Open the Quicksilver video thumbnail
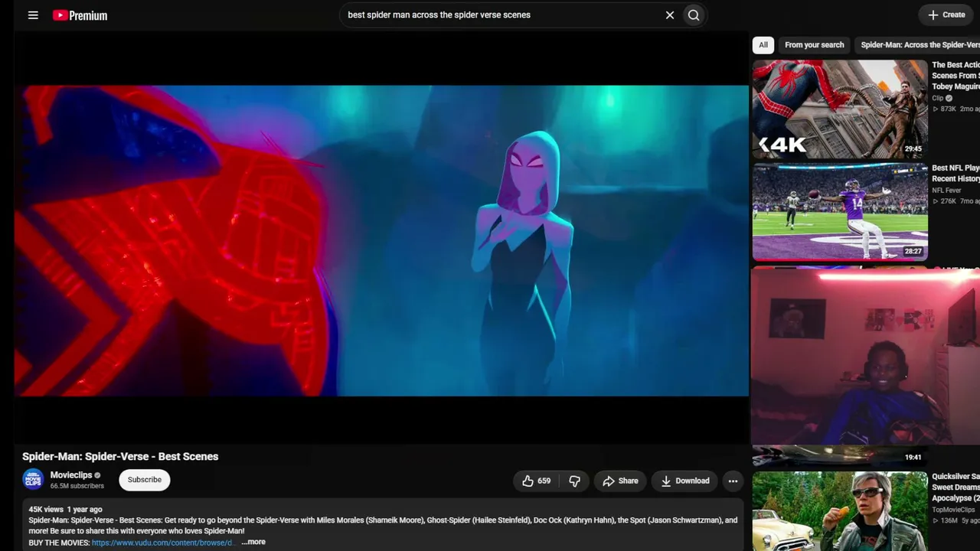Screen dimensions: 980x551 840,511
